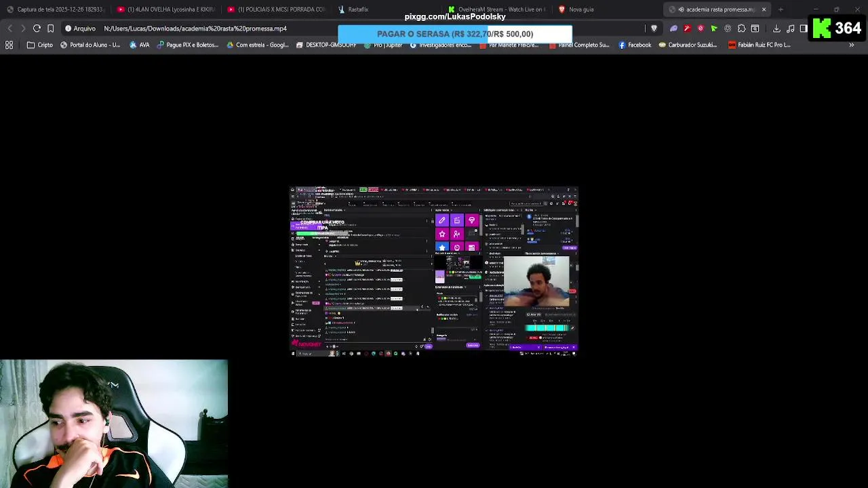
Task: Show the downloads panel
Action: pos(776,28)
